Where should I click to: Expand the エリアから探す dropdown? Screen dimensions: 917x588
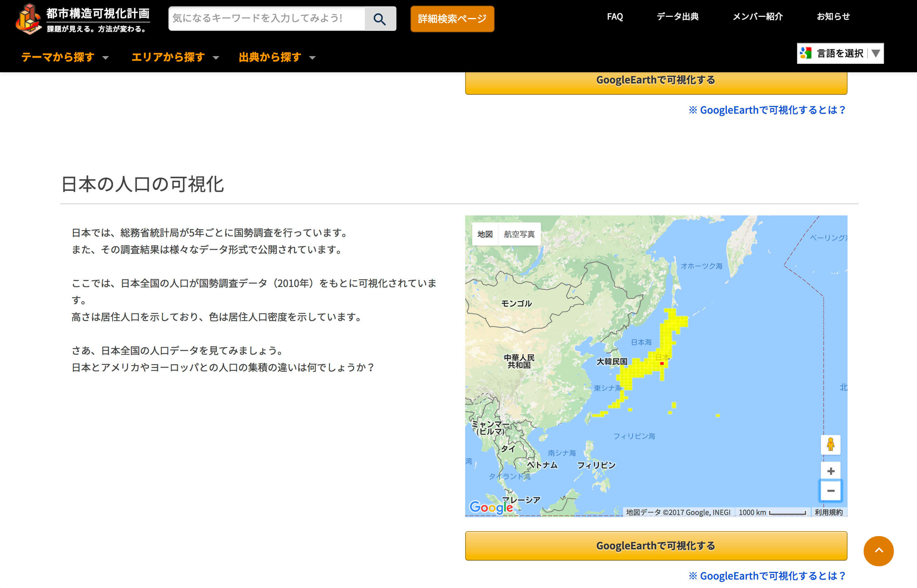(175, 57)
